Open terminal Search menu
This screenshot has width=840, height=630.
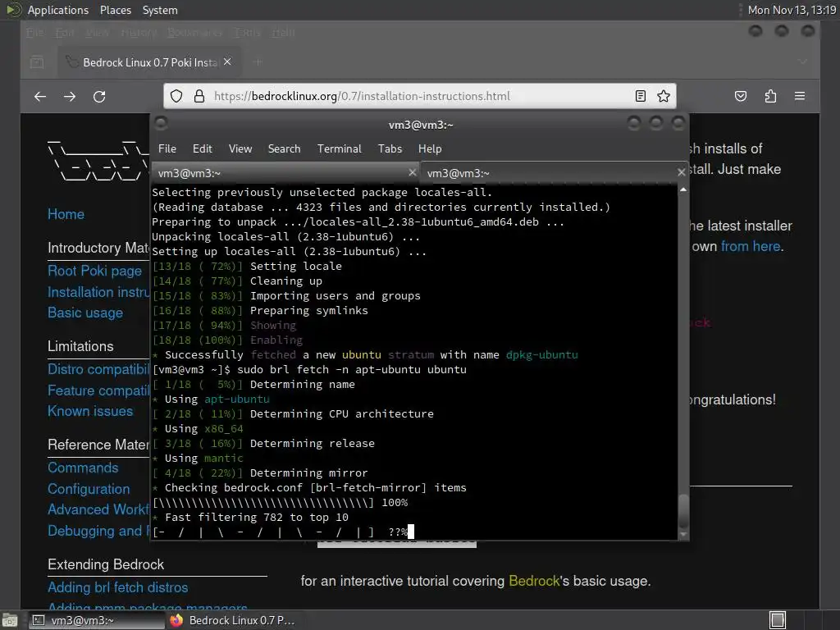284,149
